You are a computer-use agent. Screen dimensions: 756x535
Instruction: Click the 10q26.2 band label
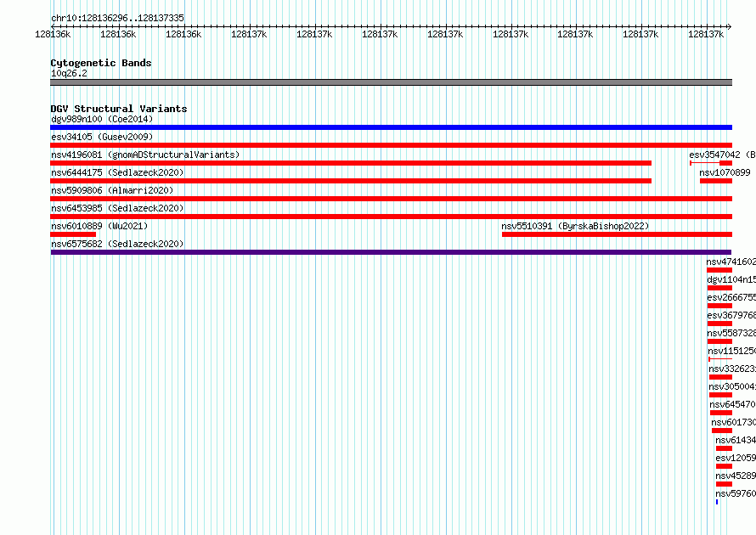click(69, 73)
